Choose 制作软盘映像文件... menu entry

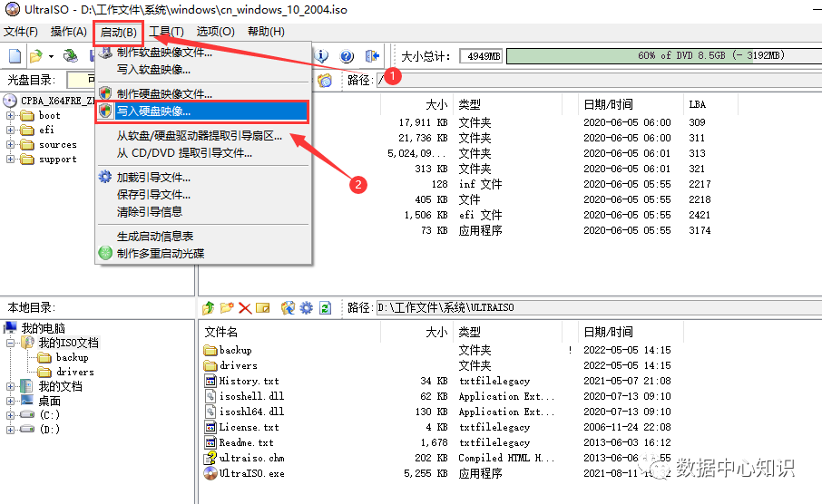(x=203, y=53)
